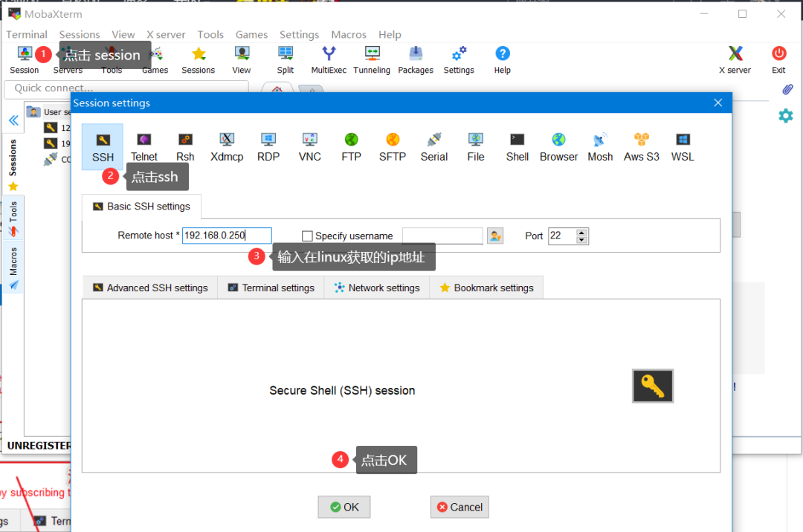Open the Games menu

251,34
